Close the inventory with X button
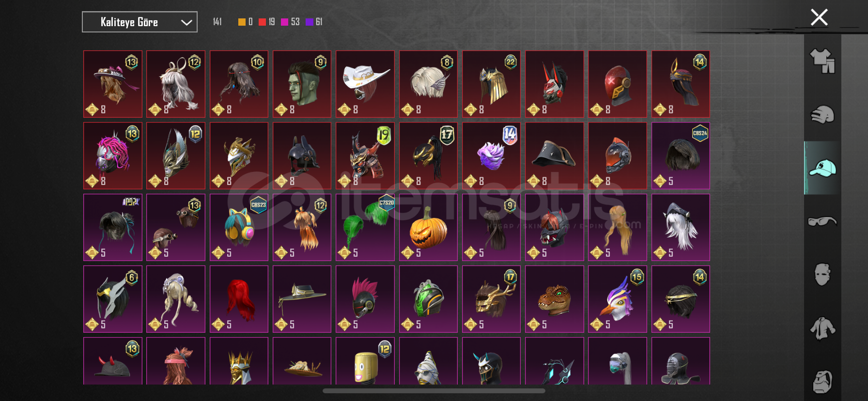 (x=819, y=17)
